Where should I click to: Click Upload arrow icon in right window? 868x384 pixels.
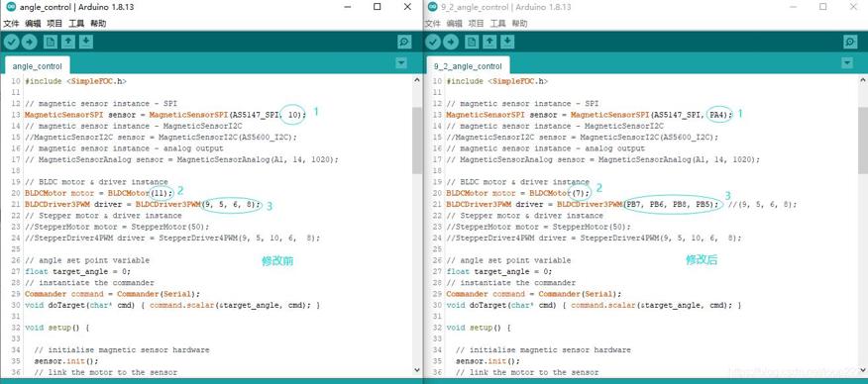click(451, 42)
